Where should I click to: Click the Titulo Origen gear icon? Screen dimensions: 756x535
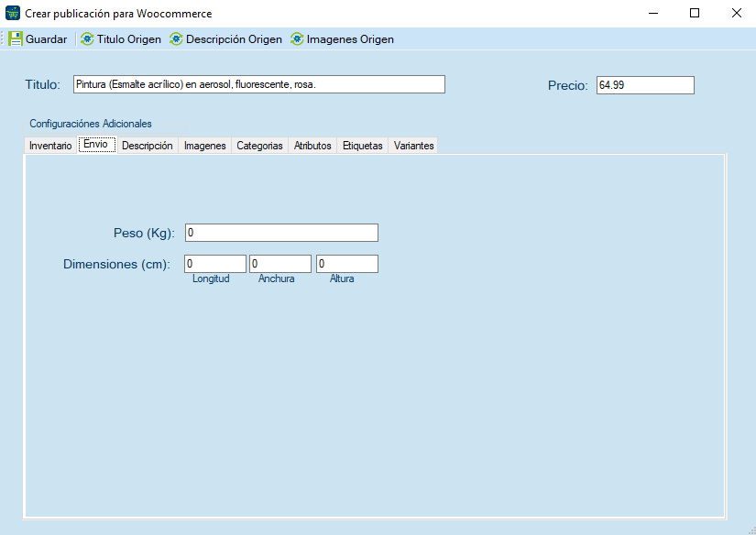pyautogui.click(x=87, y=39)
